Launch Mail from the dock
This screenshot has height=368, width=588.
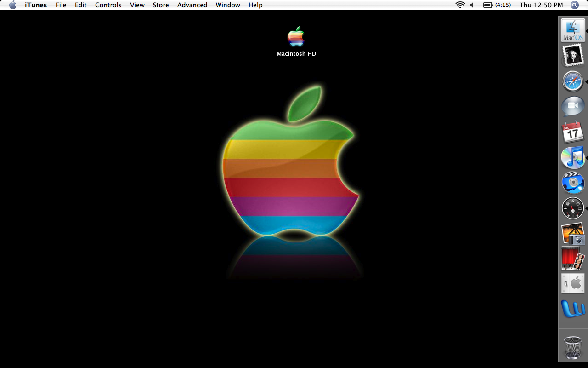pyautogui.click(x=573, y=56)
